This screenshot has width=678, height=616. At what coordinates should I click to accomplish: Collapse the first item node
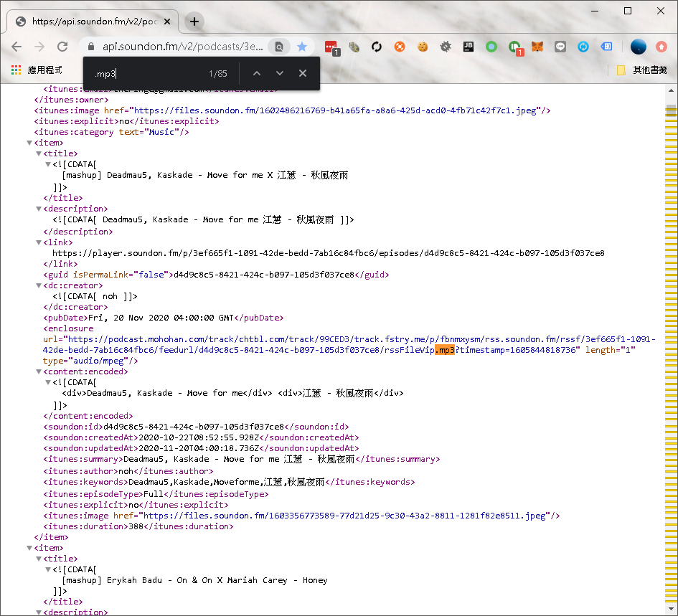pos(29,143)
